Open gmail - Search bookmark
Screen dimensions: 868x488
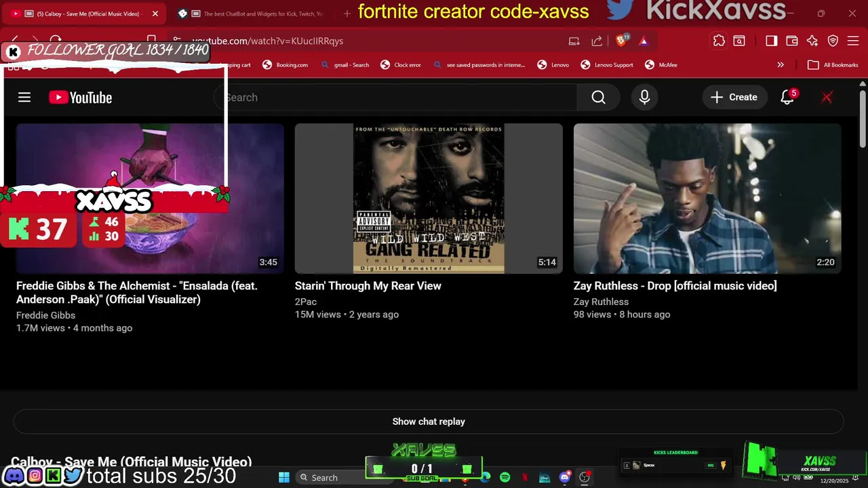tap(344, 65)
